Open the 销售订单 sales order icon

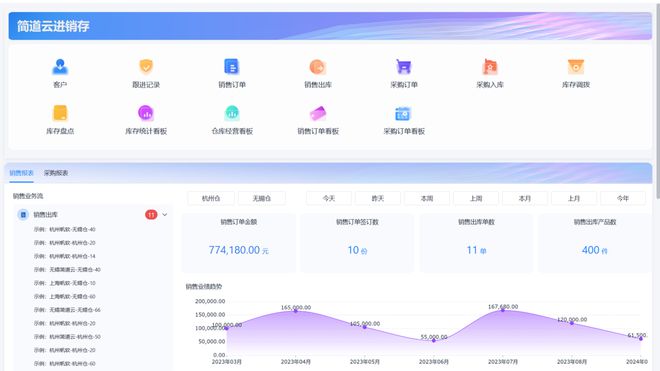click(232, 67)
